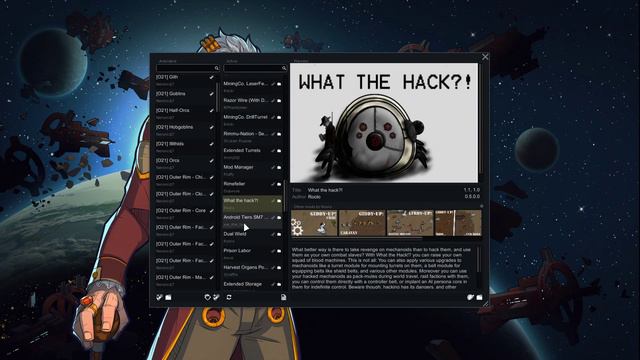640x360 pixels.
Task: Open the folder icon for Rimefeller mod
Action: pos(279,184)
